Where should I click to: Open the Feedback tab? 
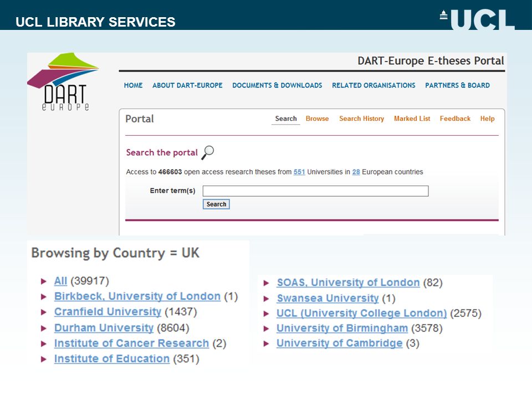(x=455, y=119)
